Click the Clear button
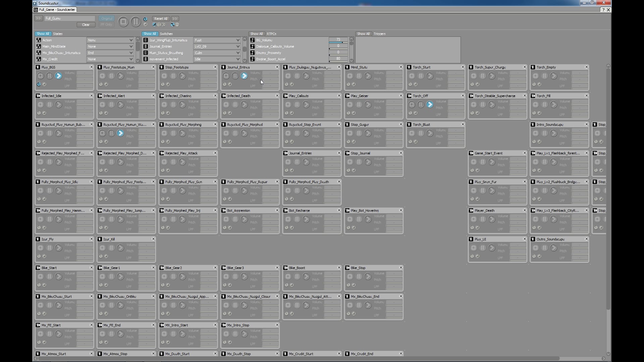The image size is (644, 362). (86, 25)
